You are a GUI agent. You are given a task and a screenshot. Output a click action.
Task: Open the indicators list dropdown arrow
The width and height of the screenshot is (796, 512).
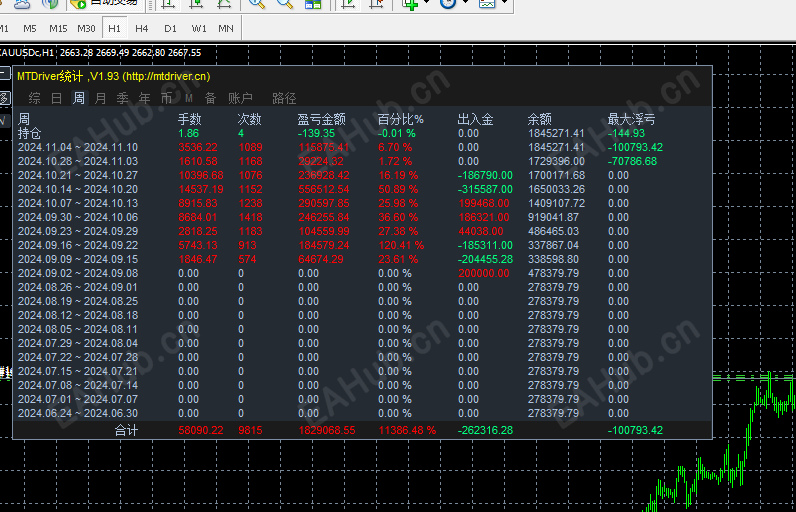(x=426, y=3)
